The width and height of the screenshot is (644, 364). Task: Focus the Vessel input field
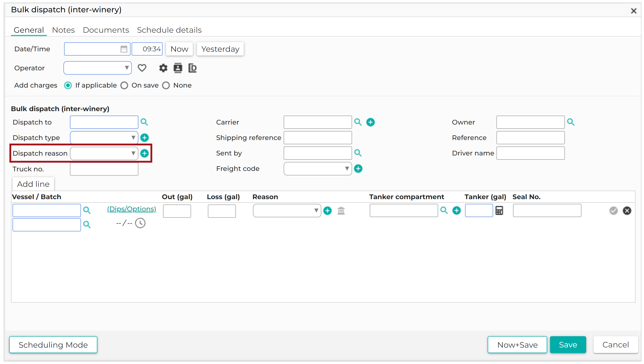pyautogui.click(x=47, y=211)
